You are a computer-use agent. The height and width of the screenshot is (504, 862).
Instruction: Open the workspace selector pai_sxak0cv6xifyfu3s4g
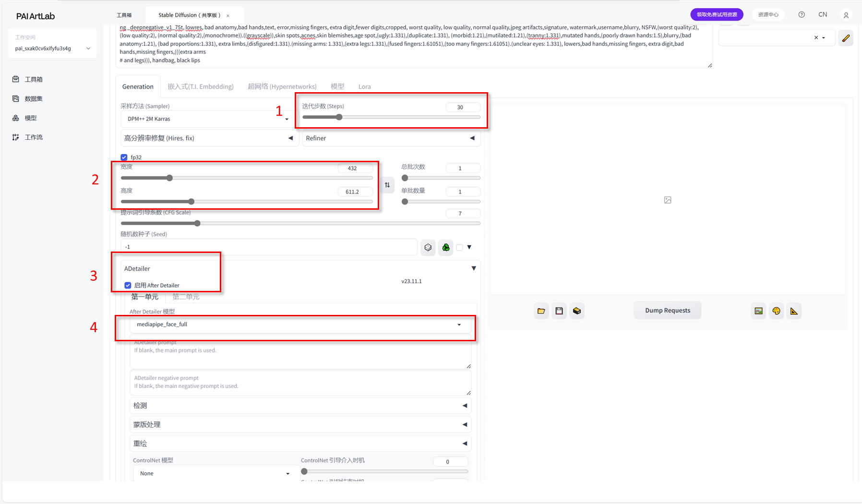(x=53, y=48)
